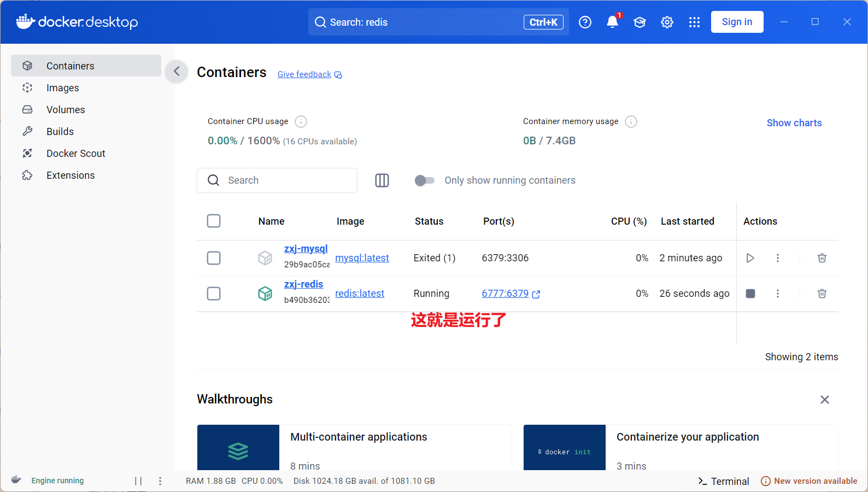Open Multi-container applications walkthrough
868x492 pixels.
[354, 447]
